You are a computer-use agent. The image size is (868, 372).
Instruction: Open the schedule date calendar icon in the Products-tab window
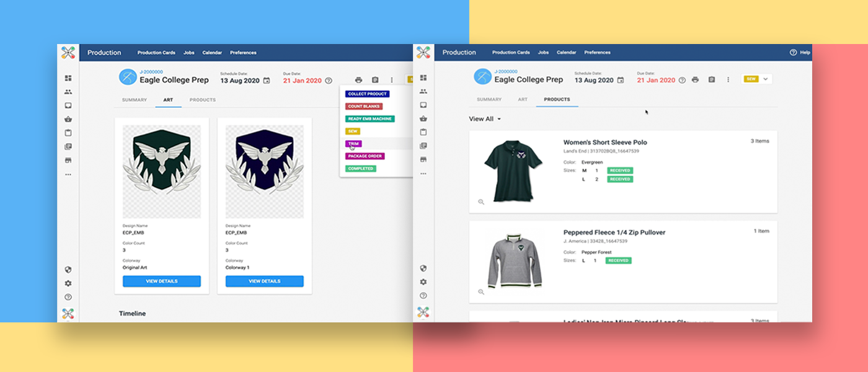(x=621, y=80)
